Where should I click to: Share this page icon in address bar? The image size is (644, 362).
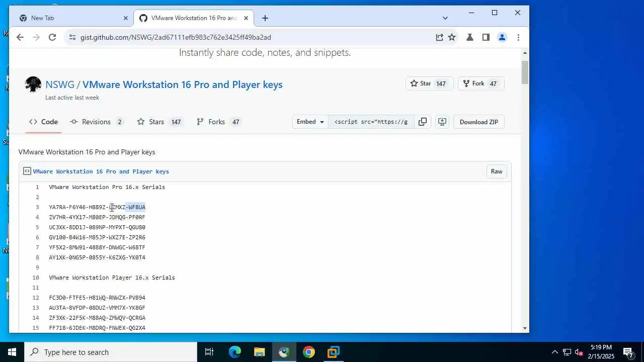point(439,37)
